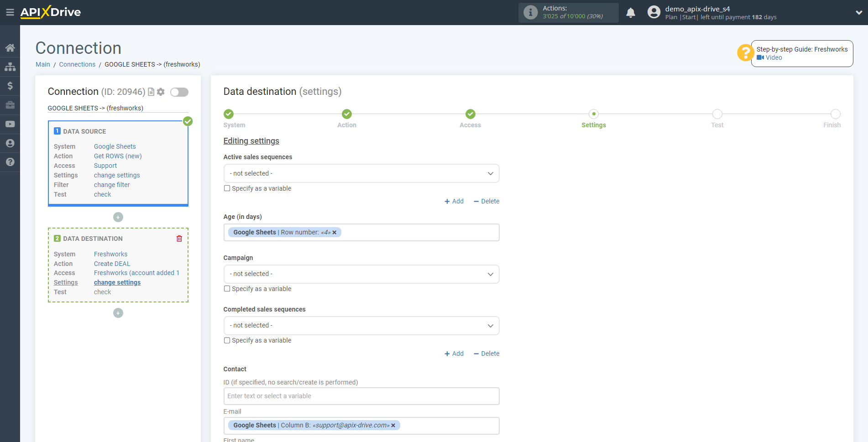This screenshot has width=868, height=442.
Task: Open the Home sidebar icon
Action: tap(10, 48)
